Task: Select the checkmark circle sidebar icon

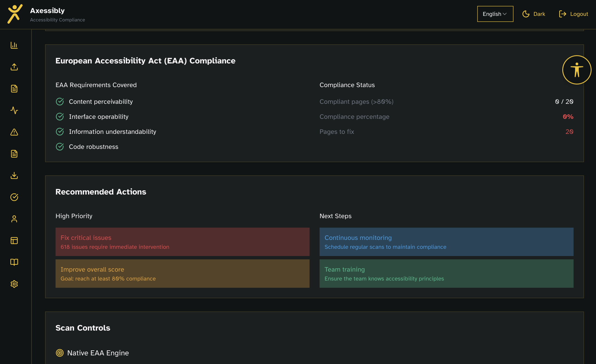Action: point(14,197)
